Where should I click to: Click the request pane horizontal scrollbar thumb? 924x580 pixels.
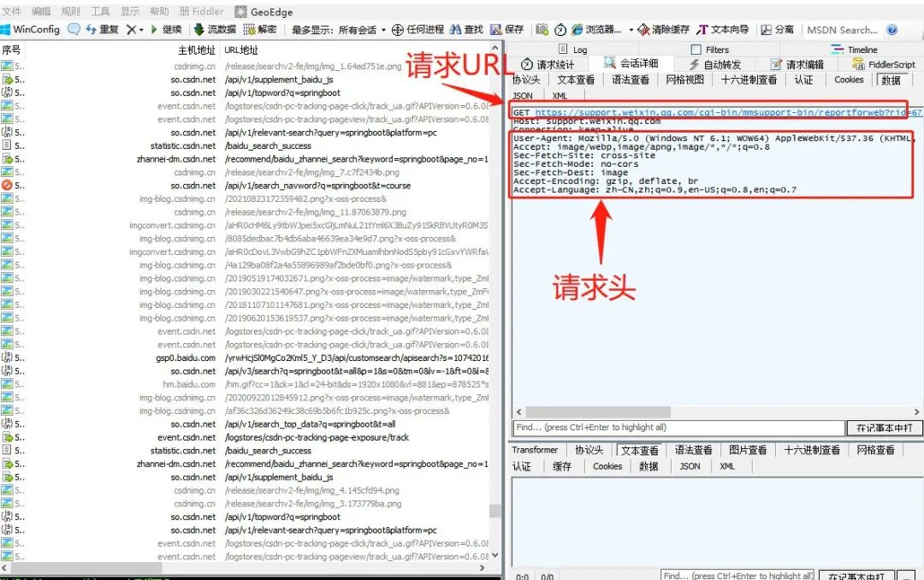(x=598, y=411)
